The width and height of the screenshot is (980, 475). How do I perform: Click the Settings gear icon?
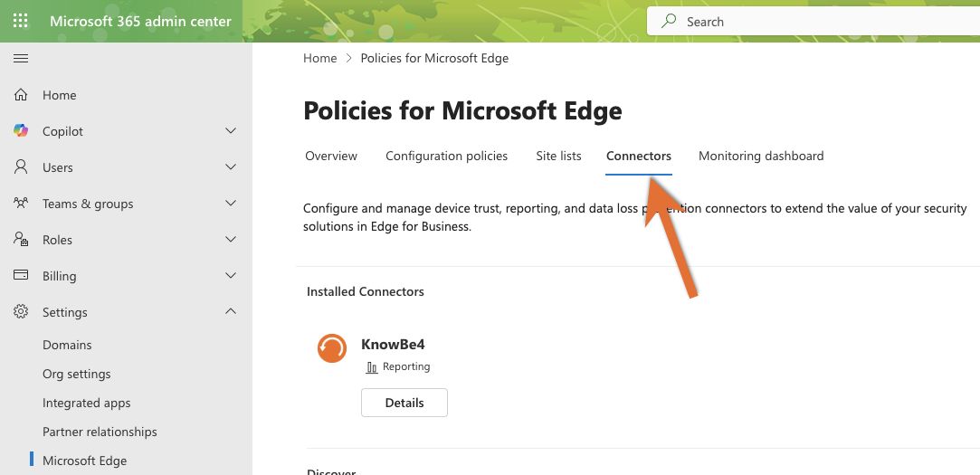pyautogui.click(x=21, y=312)
